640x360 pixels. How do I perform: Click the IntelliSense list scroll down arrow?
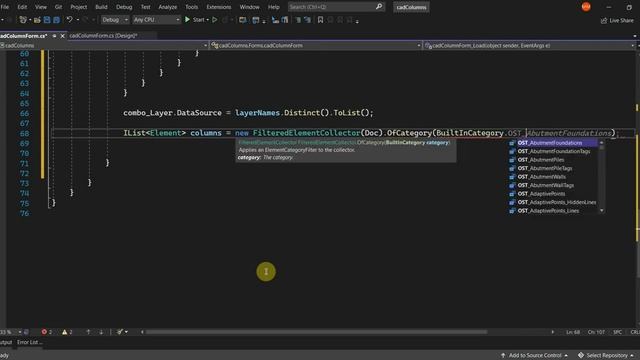(602, 211)
